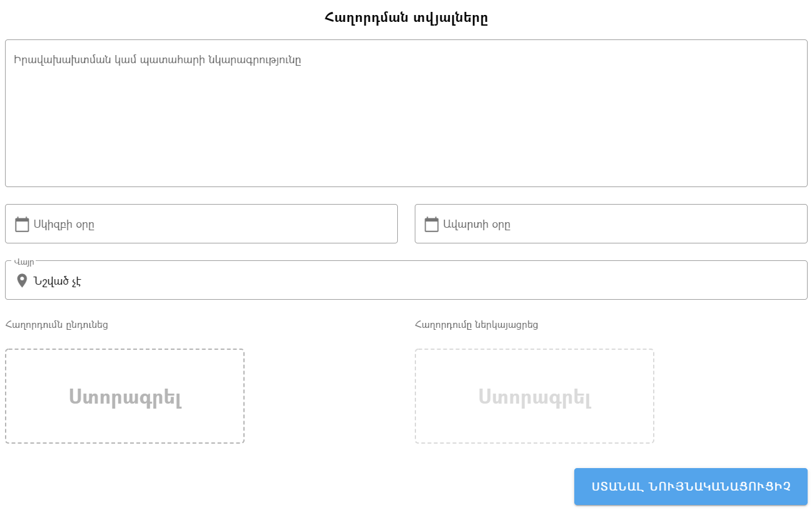812x510 pixels.
Task: Click the Հաղորդումը ներկայացրեց label
Action: pyautogui.click(x=476, y=325)
